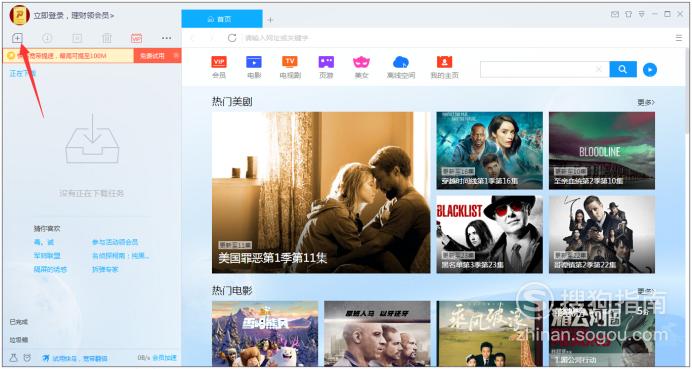Clear the search box with the X icon
The image size is (692, 369).
point(599,69)
